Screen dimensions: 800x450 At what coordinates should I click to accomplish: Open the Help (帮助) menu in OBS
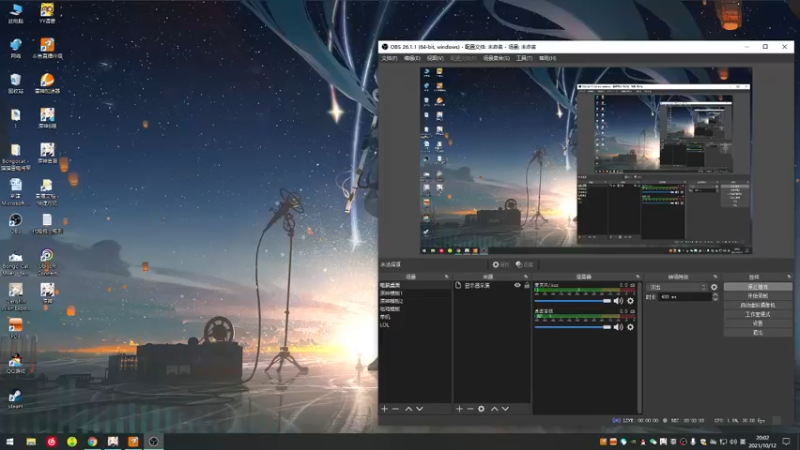pos(547,58)
